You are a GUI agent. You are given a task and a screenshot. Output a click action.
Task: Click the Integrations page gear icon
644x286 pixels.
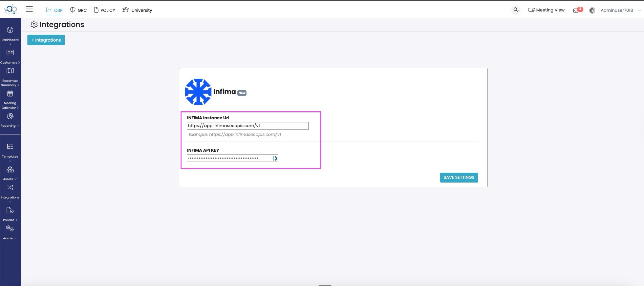34,24
